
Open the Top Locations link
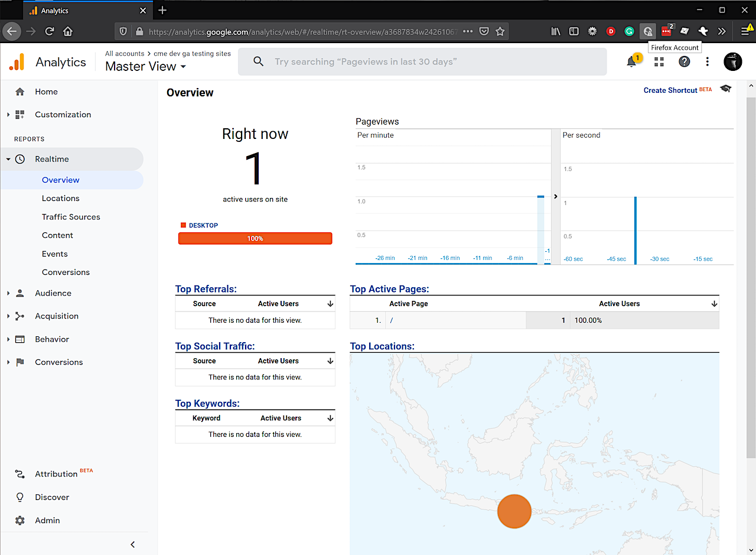(382, 346)
